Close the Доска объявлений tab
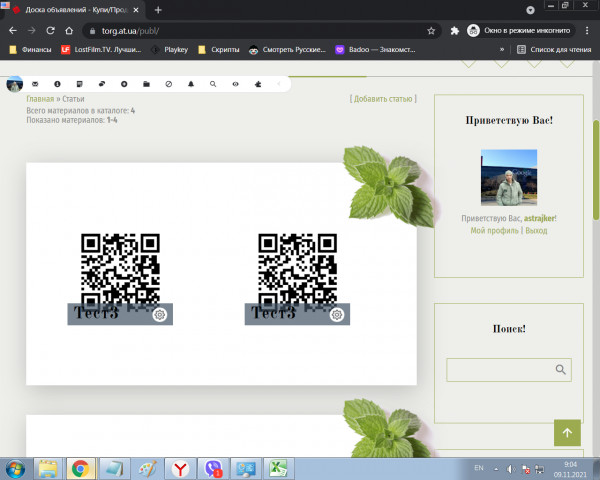Image resolution: width=600 pixels, height=480 pixels. 136,10
